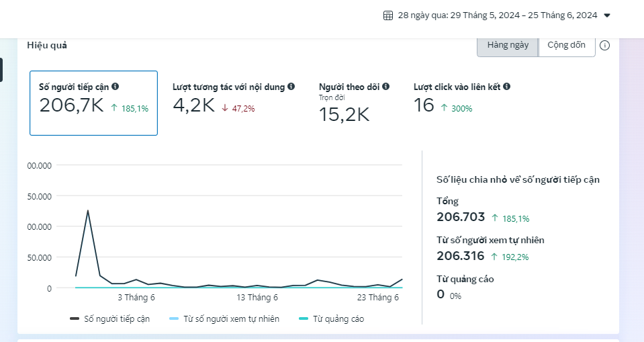This screenshot has width=644, height=342.
Task: Select the Số người tiếp cận metric card
Action: [x=93, y=103]
